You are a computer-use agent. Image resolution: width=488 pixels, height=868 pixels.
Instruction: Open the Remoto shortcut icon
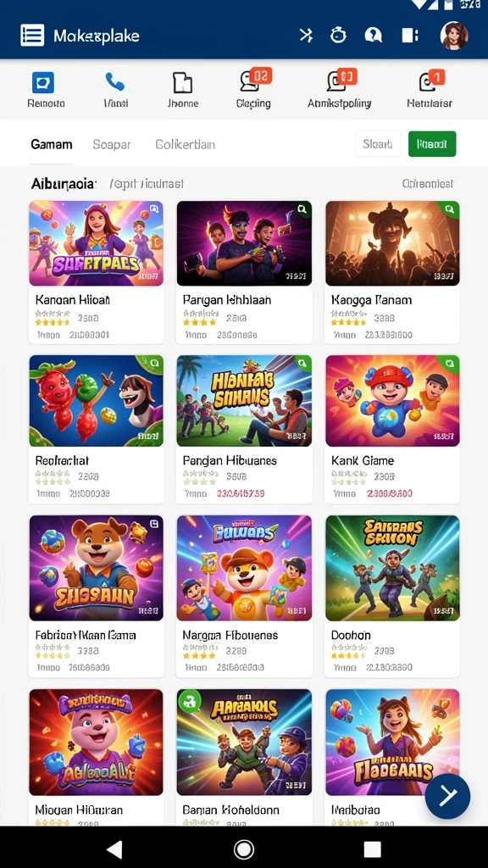[x=42, y=83]
